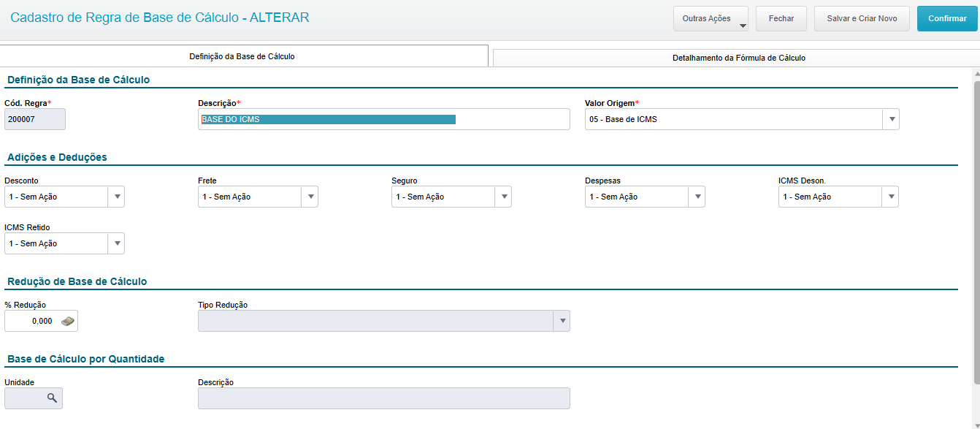Click the Cód. Regra field showing 200007

pyautogui.click(x=34, y=119)
